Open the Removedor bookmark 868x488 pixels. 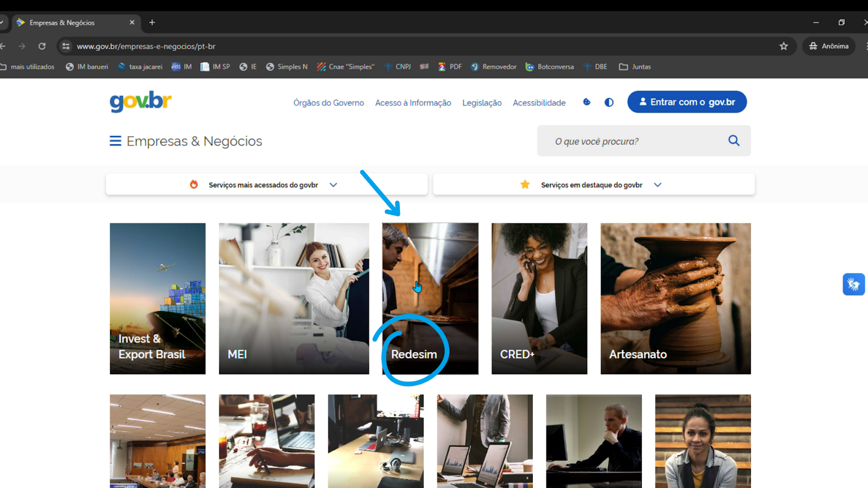coord(493,67)
